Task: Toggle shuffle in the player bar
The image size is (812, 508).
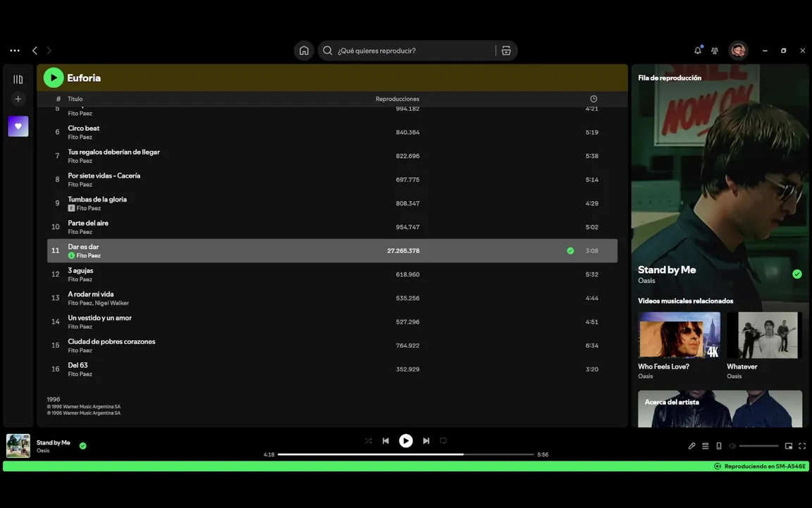Action: tap(368, 440)
